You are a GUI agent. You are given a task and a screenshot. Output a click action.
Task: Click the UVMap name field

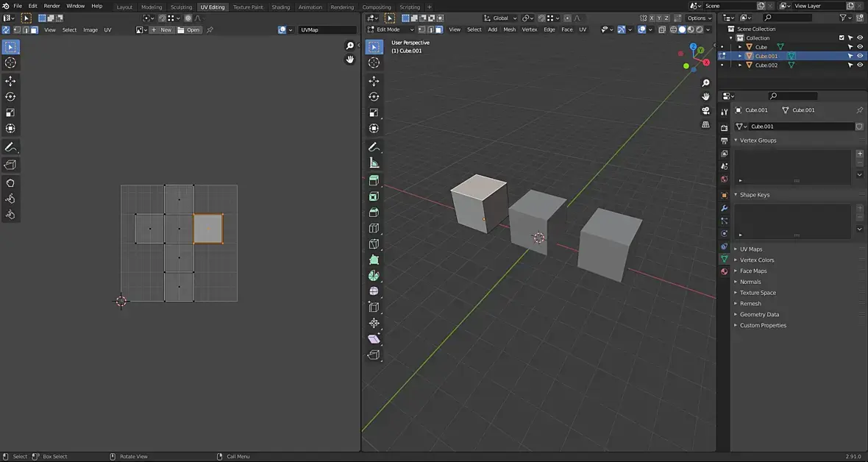click(x=327, y=30)
